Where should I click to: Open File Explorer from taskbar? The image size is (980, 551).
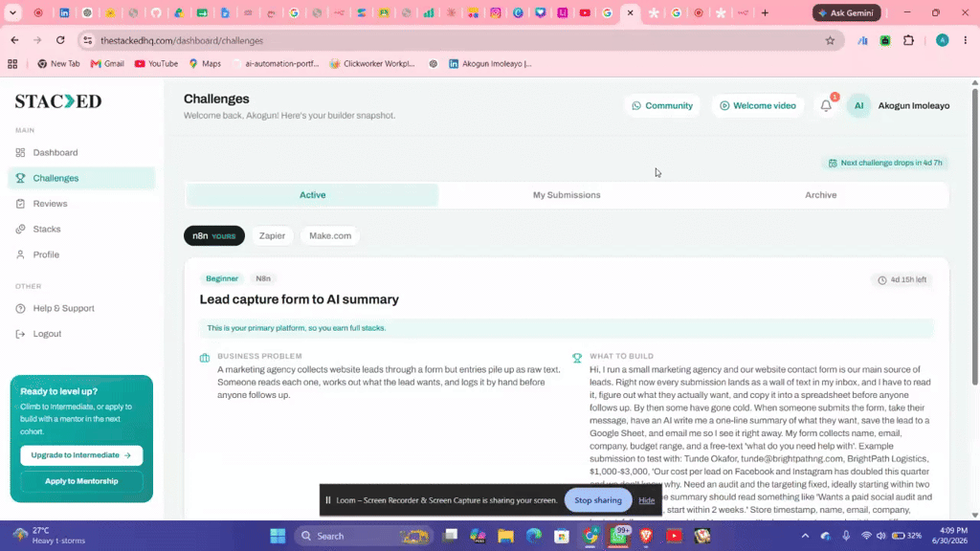(505, 536)
